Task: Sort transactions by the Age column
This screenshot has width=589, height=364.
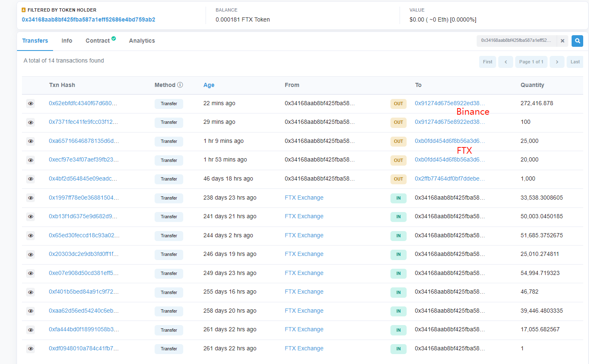Action: coord(208,84)
